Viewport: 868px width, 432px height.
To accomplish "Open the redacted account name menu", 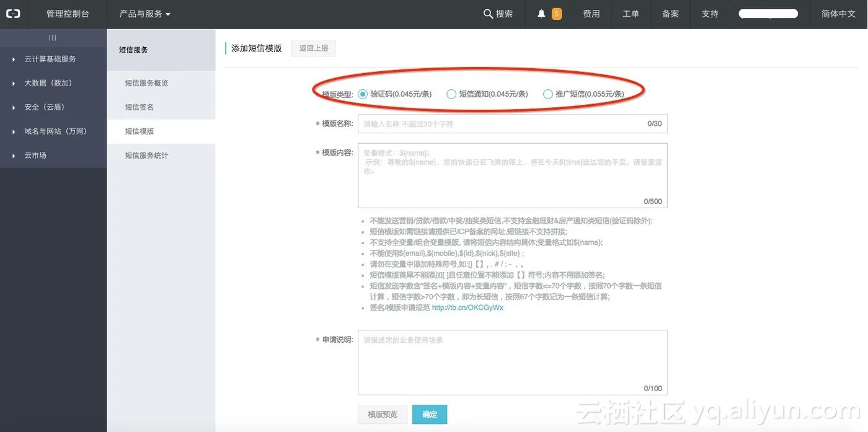I will pos(768,14).
